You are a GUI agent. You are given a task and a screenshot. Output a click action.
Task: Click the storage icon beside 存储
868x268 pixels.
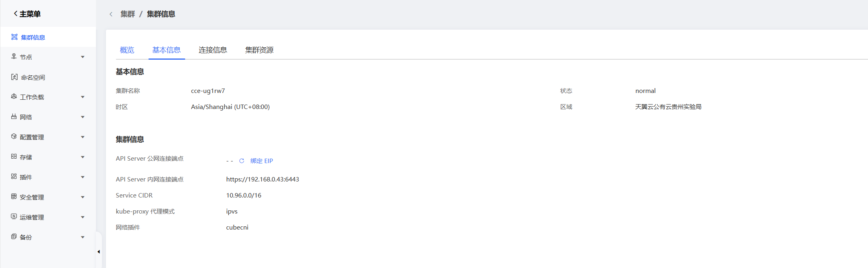pos(14,157)
